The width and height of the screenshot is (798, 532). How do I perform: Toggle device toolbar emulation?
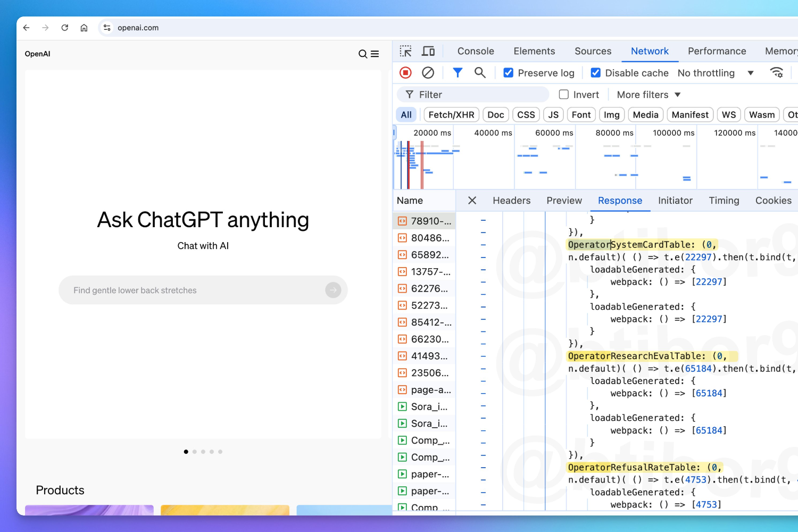pos(428,51)
